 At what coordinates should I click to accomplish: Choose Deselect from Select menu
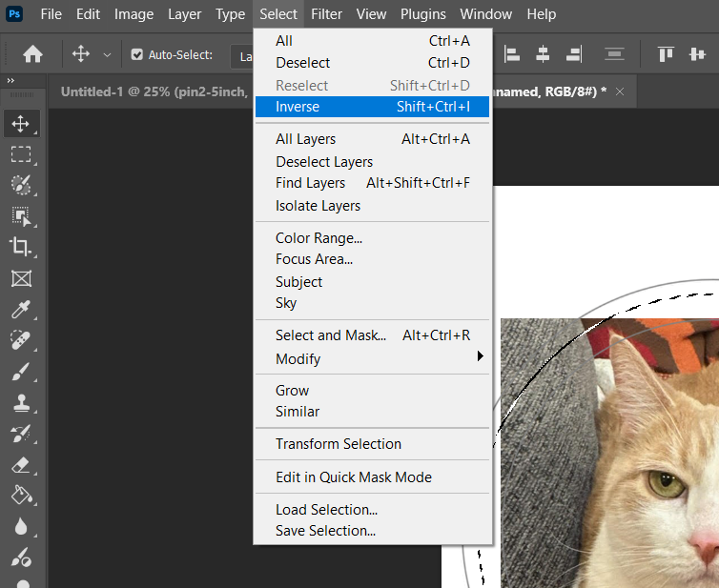coord(372,63)
